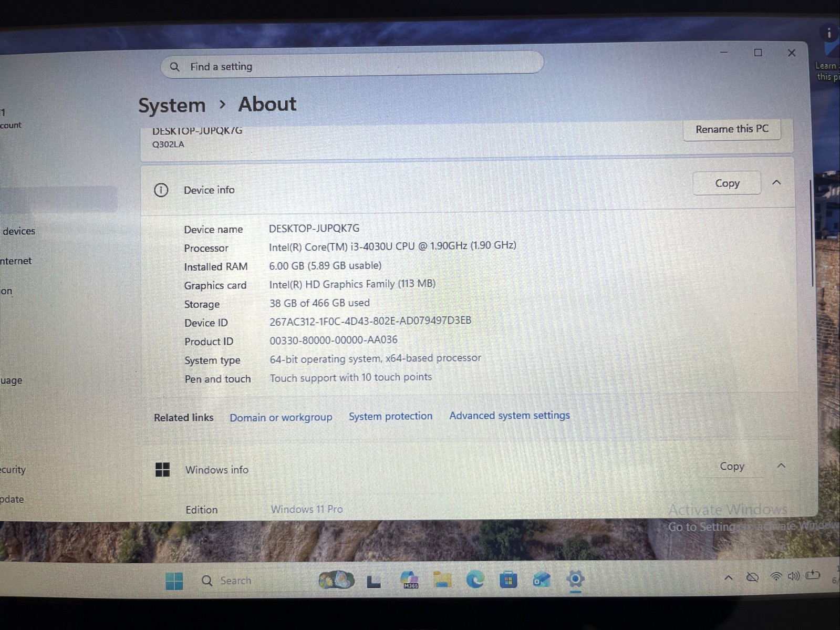Open Advanced system settings

point(510,415)
